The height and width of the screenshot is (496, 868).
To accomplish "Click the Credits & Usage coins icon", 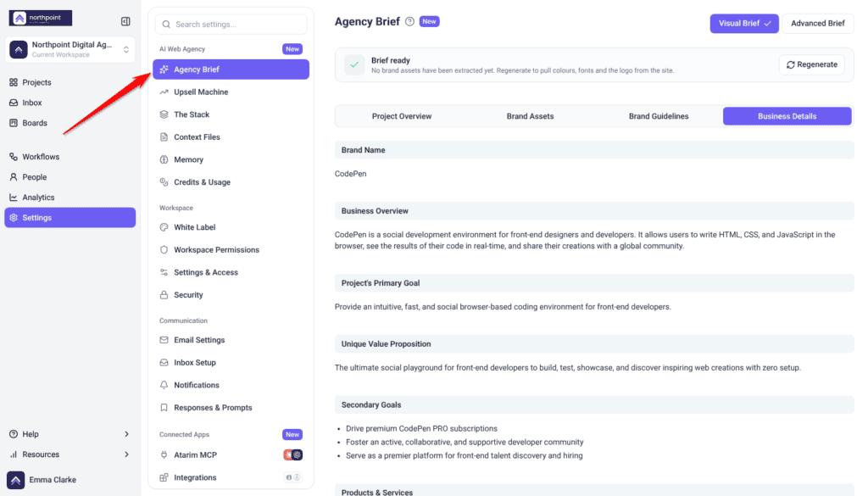I will click(164, 182).
